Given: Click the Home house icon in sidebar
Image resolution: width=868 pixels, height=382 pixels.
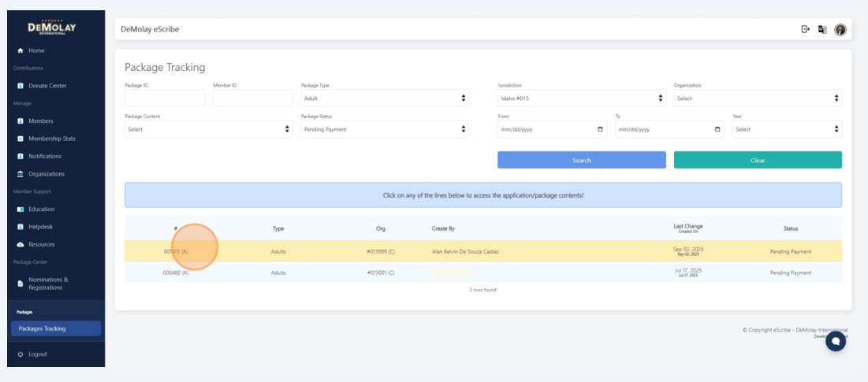Looking at the screenshot, I should [20, 50].
